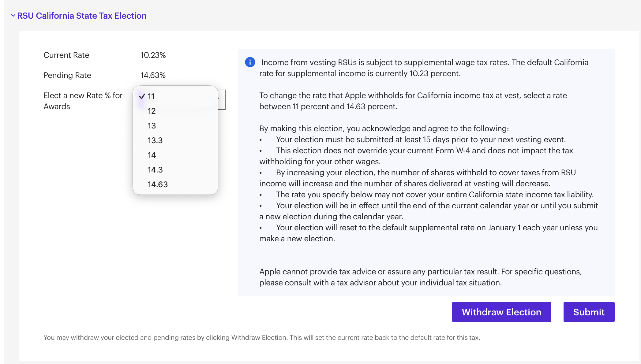The height and width of the screenshot is (364, 641).
Task: Click the Pending Rate value 14.63%
Action: point(152,75)
